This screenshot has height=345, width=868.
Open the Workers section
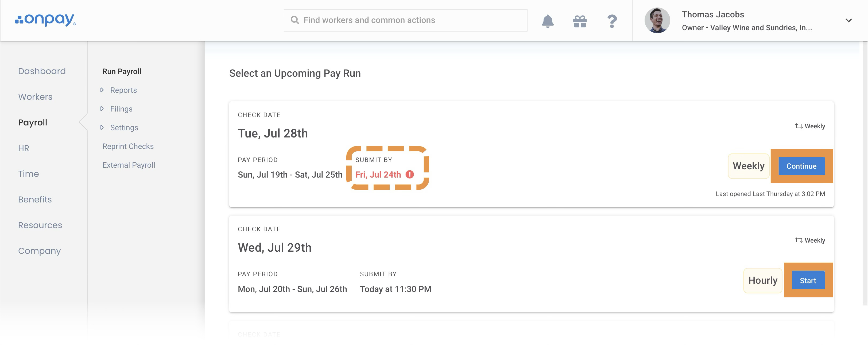coord(35,97)
